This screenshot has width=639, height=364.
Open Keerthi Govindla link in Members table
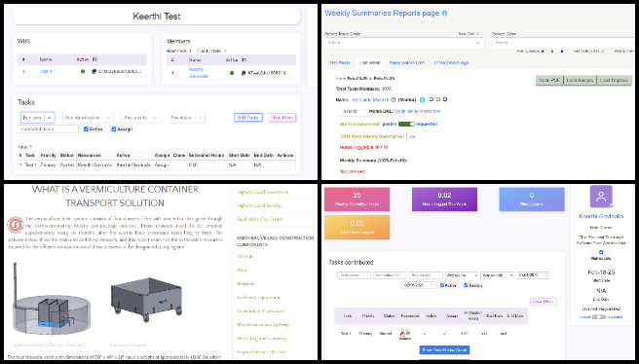(x=199, y=73)
